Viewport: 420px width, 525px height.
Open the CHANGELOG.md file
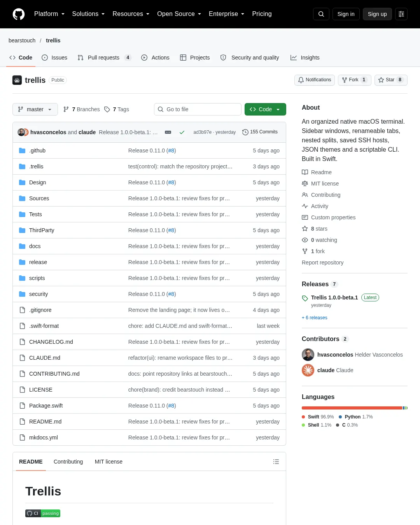pos(51,342)
